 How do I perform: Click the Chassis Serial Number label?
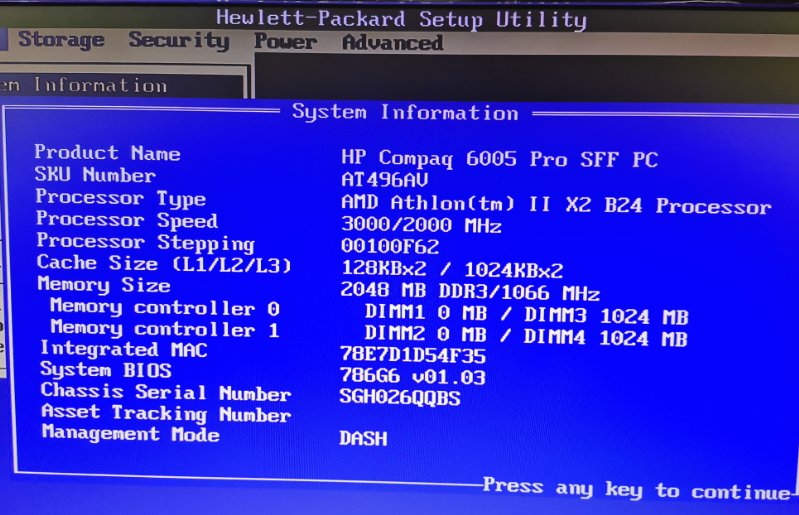click(x=166, y=392)
